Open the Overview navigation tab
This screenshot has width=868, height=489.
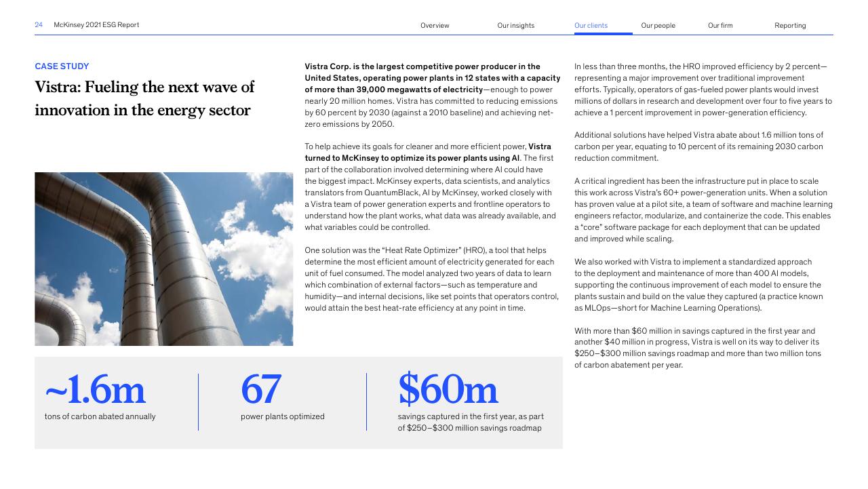[x=435, y=26]
